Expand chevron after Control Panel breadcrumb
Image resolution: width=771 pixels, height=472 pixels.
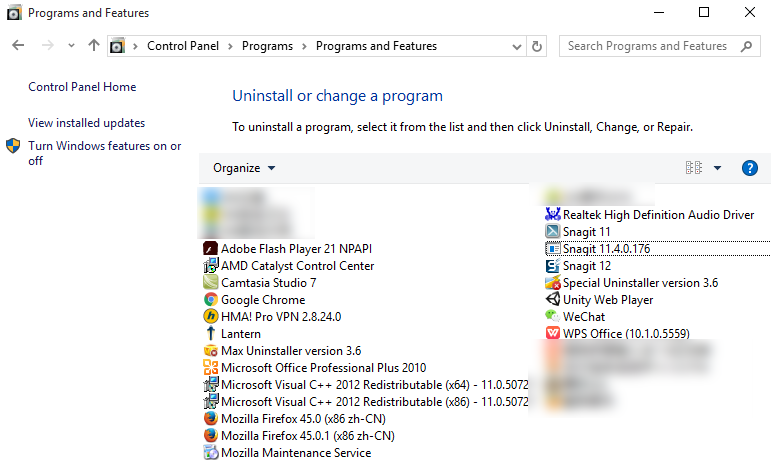(x=230, y=46)
